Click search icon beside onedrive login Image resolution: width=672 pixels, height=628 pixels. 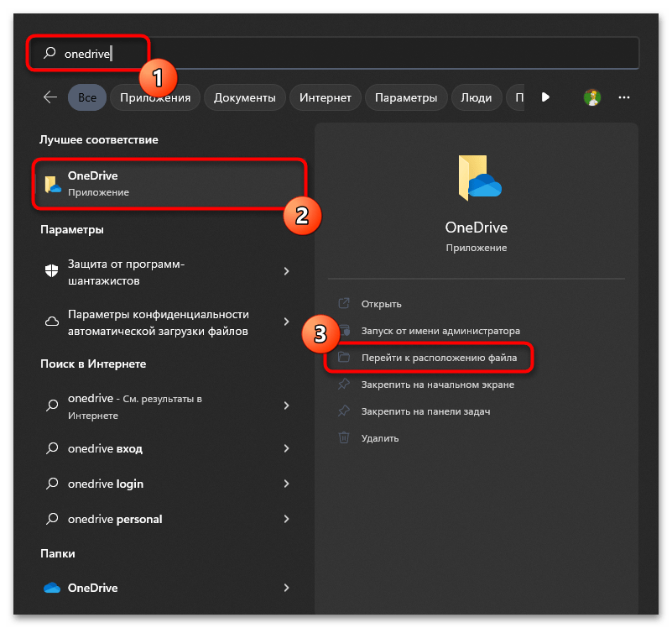[52, 484]
